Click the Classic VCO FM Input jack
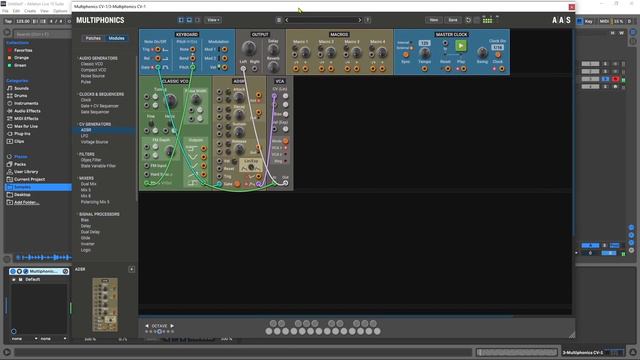The image size is (640, 360). click(x=147, y=166)
